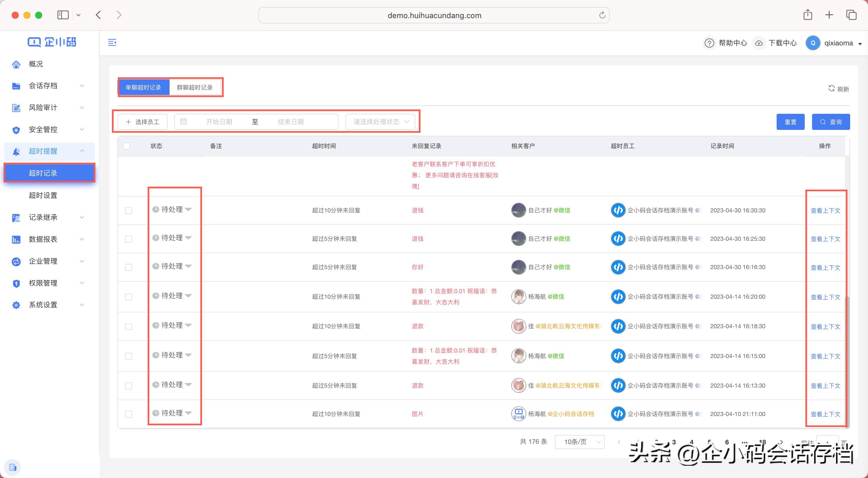Expand the first row's 待处理 status dropdown

189,209
